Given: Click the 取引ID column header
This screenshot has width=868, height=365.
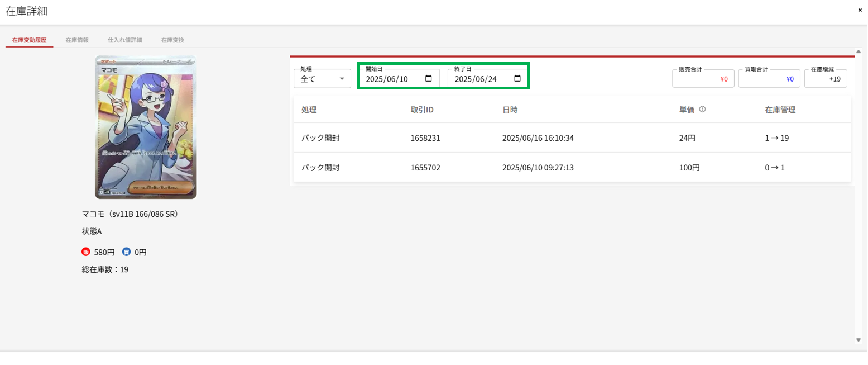Looking at the screenshot, I should [422, 110].
